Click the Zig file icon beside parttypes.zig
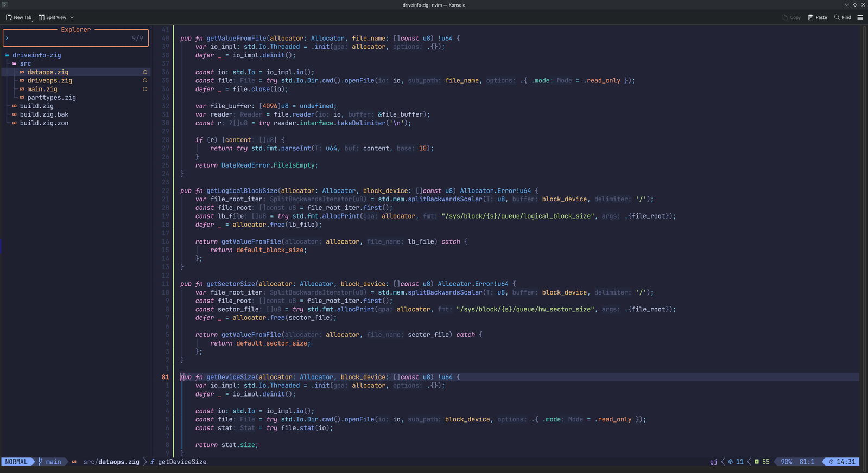Image resolution: width=868 pixels, height=473 pixels. (22, 98)
